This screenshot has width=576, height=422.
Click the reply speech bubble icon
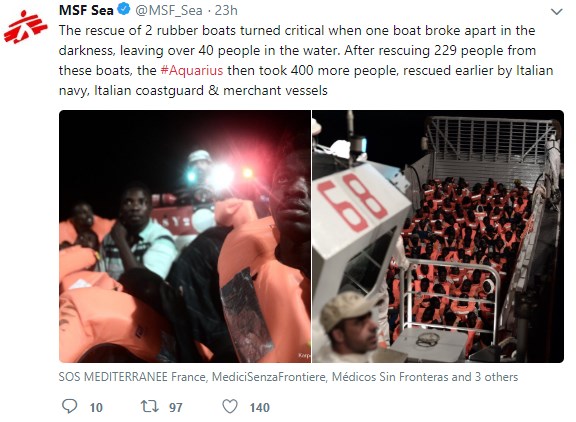(x=69, y=406)
